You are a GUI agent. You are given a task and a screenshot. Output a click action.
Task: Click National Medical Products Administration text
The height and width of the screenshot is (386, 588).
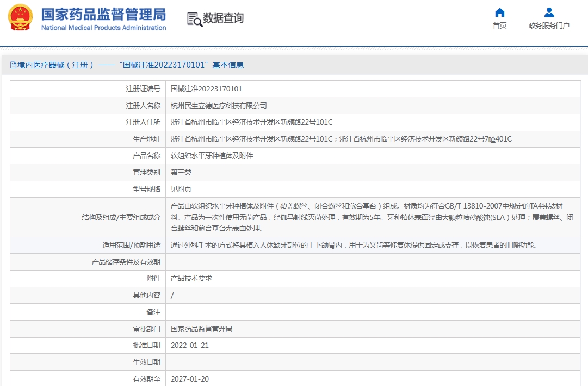[103, 28]
